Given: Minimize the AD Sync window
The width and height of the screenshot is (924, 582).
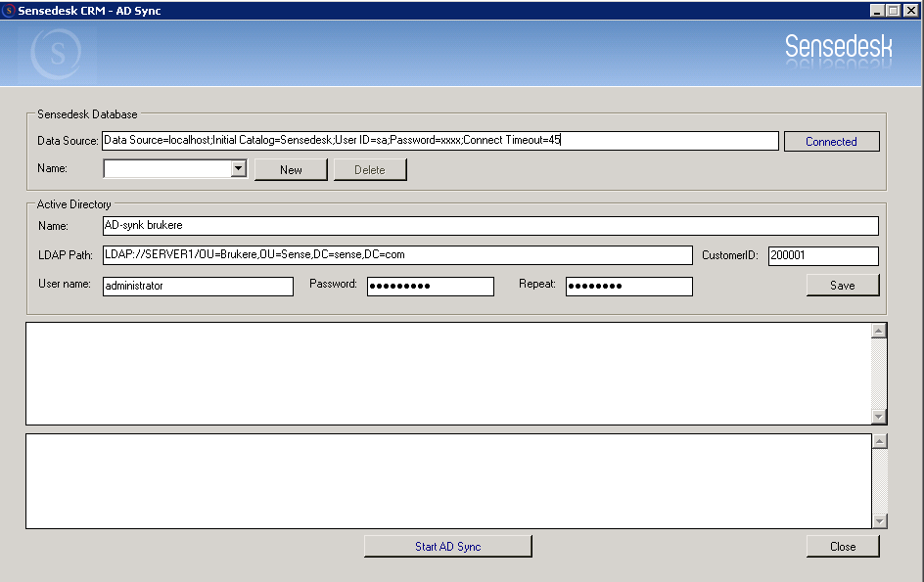Looking at the screenshot, I should click(x=877, y=11).
